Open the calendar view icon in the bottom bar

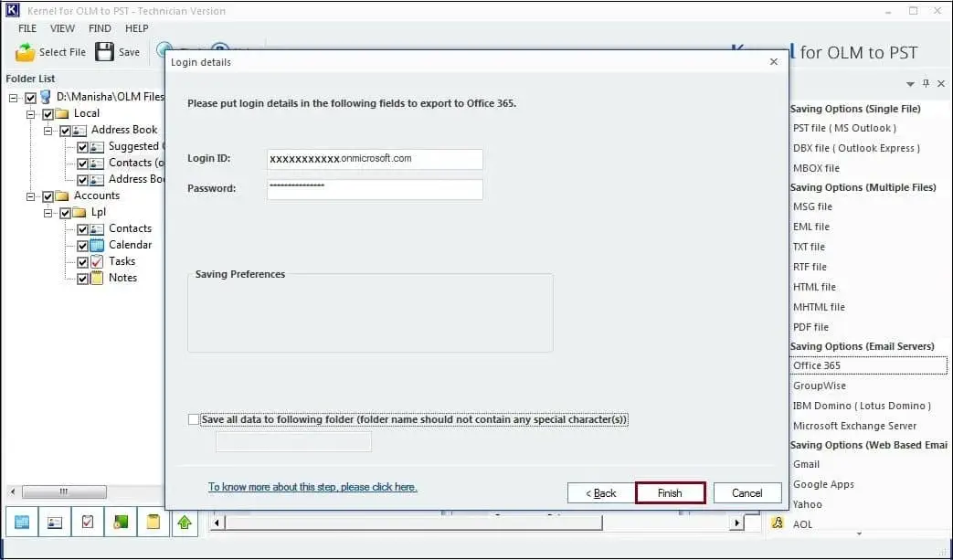[22, 522]
